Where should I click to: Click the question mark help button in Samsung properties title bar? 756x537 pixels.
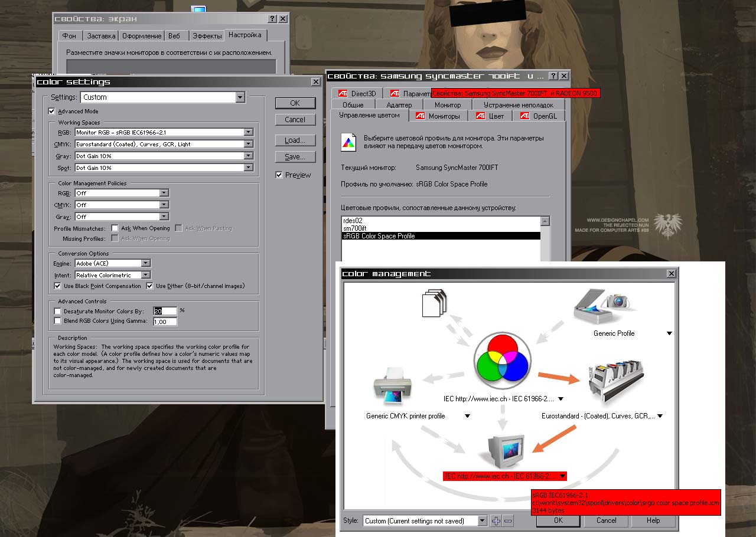(x=553, y=76)
